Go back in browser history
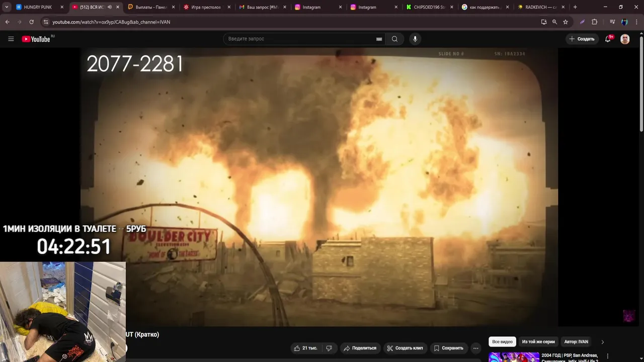 point(7,22)
